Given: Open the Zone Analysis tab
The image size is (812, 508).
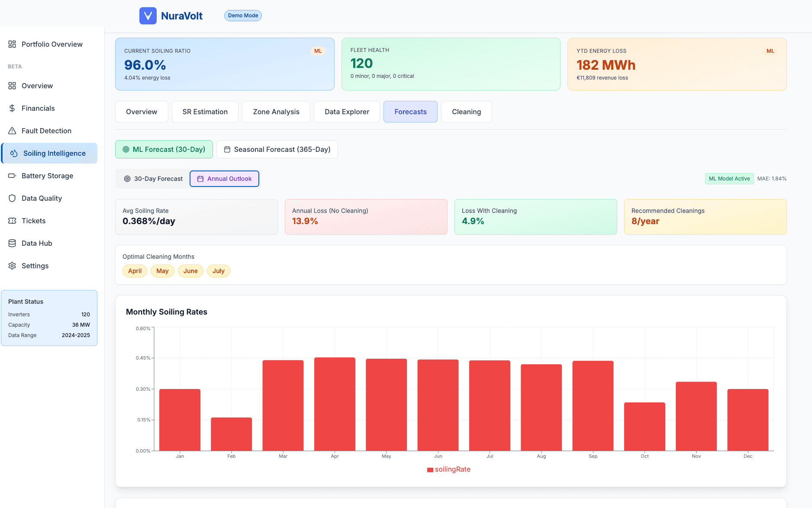Looking at the screenshot, I should [x=276, y=112].
